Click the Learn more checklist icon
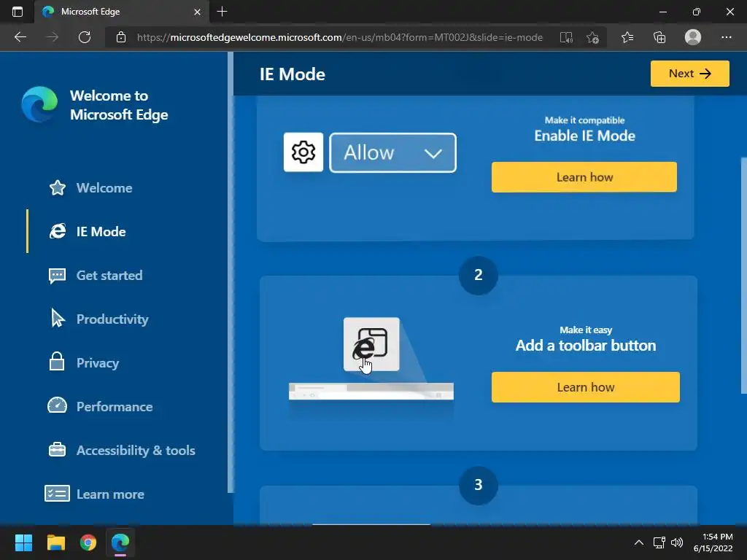This screenshot has height=560, width=747. click(57, 494)
